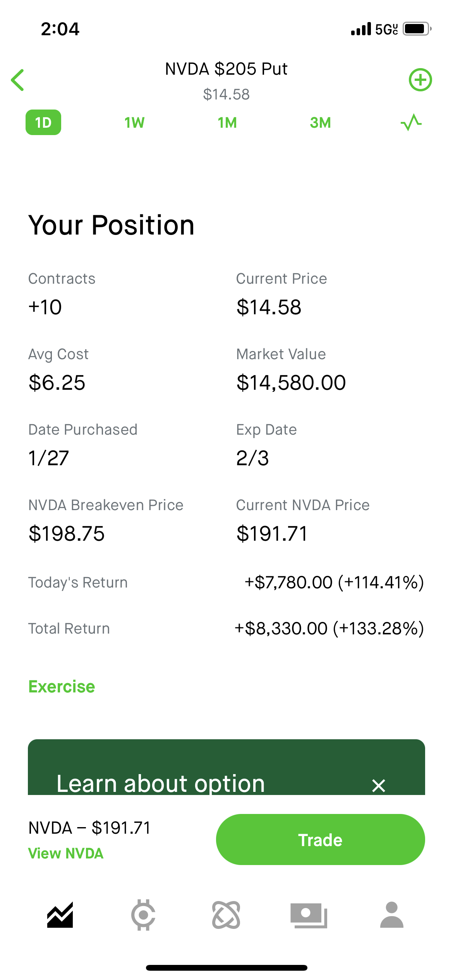This screenshot has height=980, width=453.
Task: Tap the green back arrow
Action: click(x=18, y=80)
